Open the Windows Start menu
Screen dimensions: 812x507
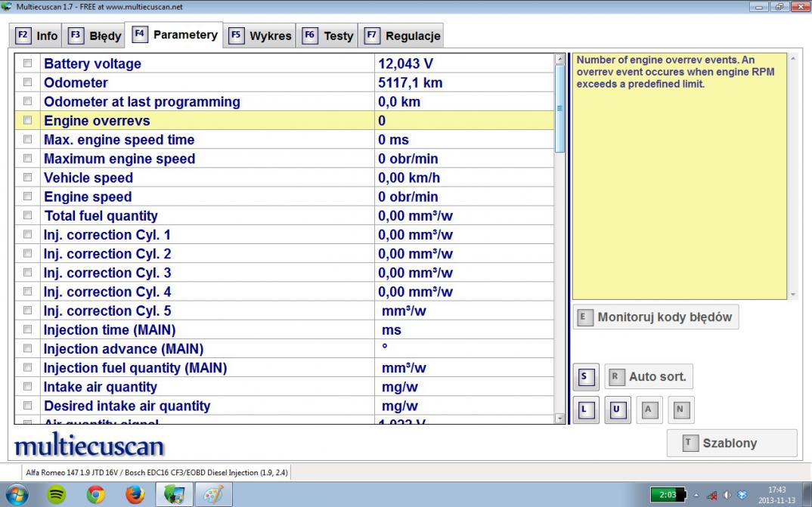[x=16, y=495]
